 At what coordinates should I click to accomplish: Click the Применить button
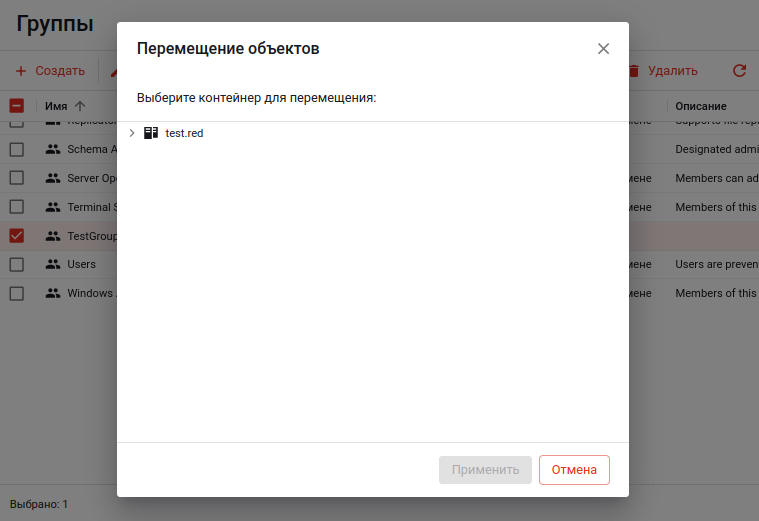pos(485,470)
